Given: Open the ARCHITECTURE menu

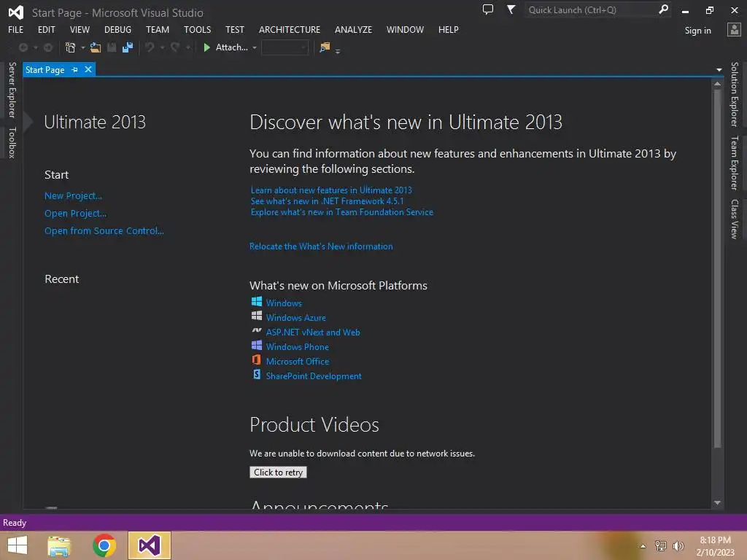Looking at the screenshot, I should pos(290,29).
